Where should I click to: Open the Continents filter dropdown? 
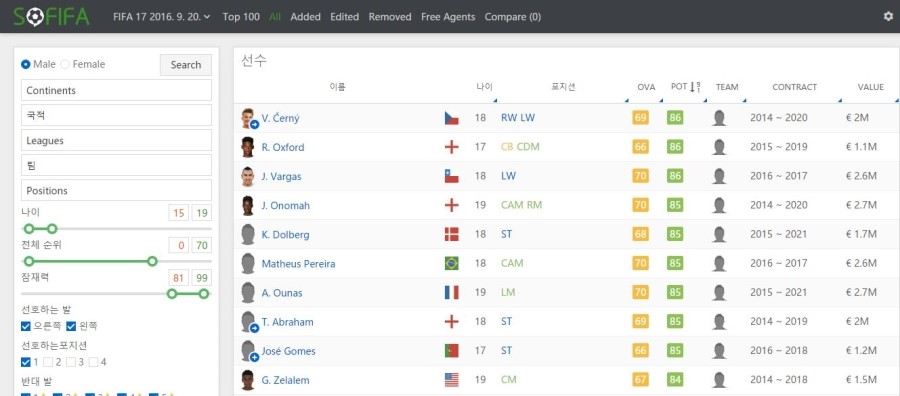click(117, 90)
